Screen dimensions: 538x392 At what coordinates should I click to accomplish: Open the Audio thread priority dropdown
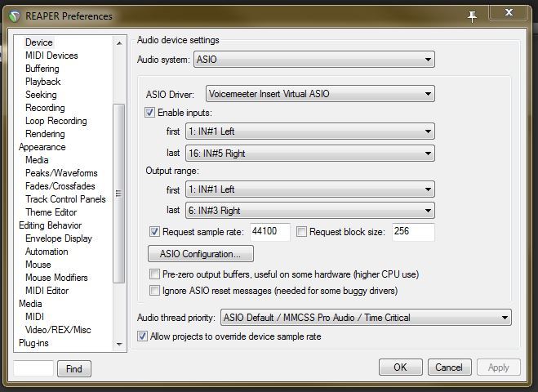(x=365, y=317)
